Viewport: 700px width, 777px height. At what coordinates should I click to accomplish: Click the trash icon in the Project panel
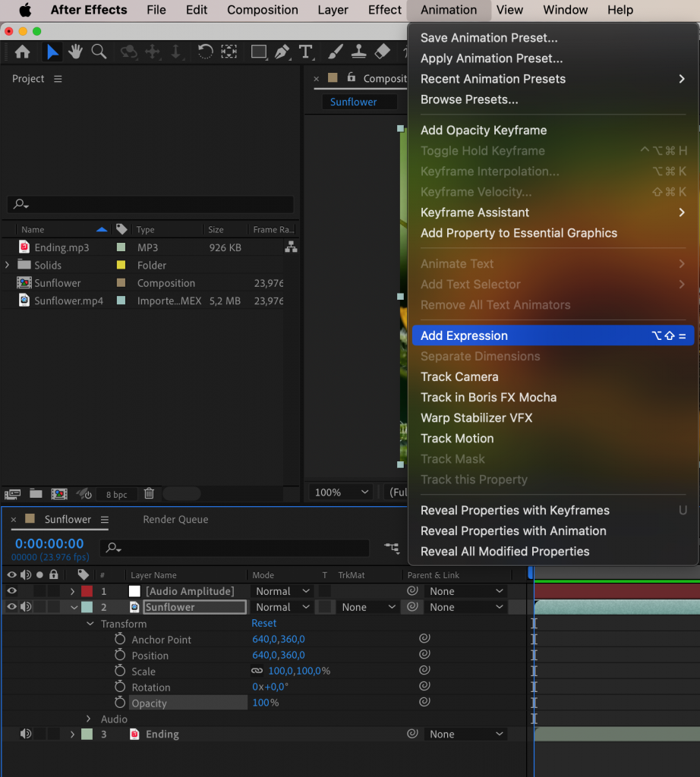tap(149, 494)
